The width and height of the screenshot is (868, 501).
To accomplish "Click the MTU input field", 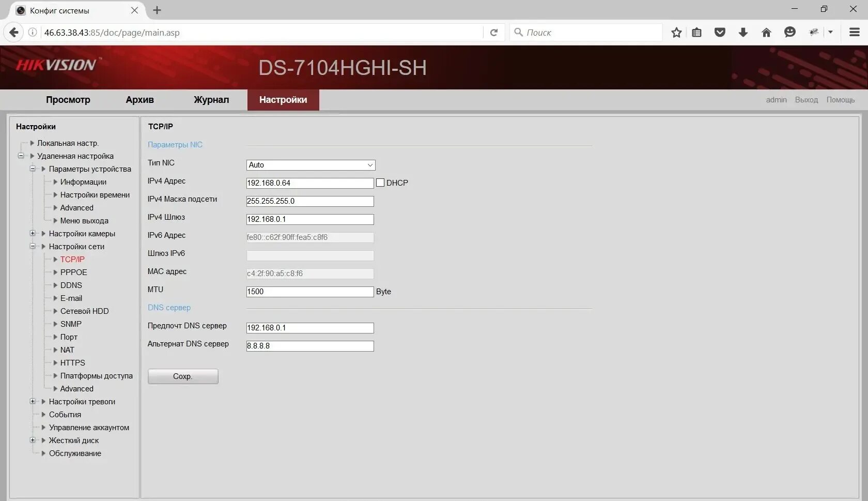I will (310, 292).
